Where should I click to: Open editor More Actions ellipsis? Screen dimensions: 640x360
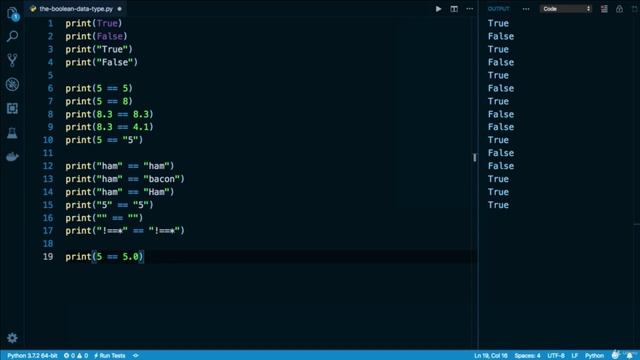(x=470, y=9)
